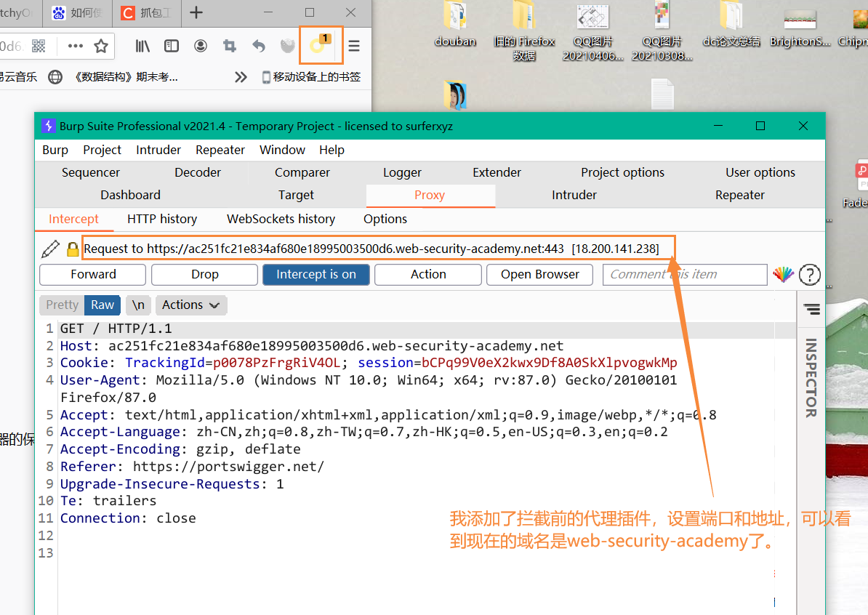The width and height of the screenshot is (868, 615).
Task: Turn off the Intercept is on toggle
Action: pyautogui.click(x=316, y=275)
